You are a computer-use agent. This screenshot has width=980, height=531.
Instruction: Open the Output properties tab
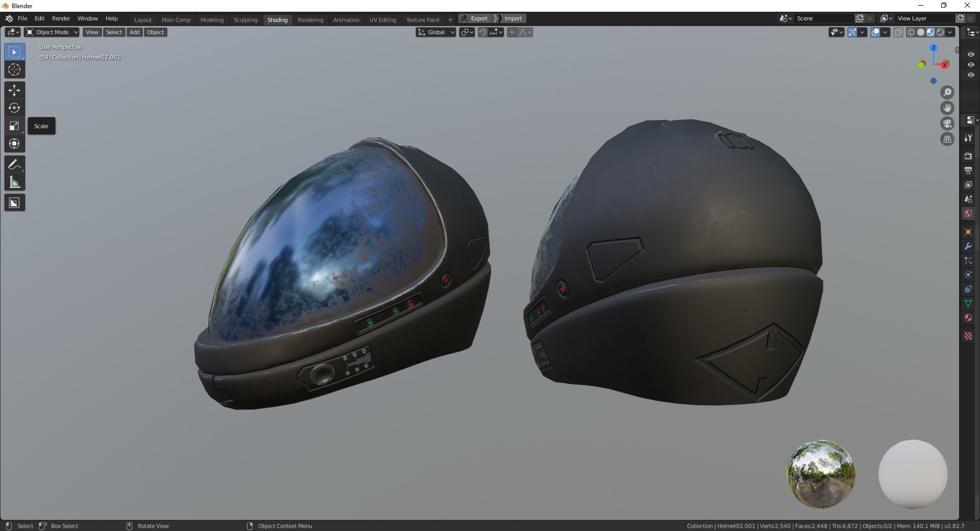tap(968, 170)
